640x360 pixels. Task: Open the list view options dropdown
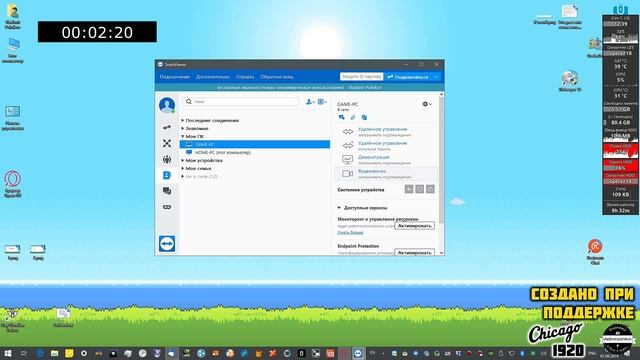[x=322, y=102]
